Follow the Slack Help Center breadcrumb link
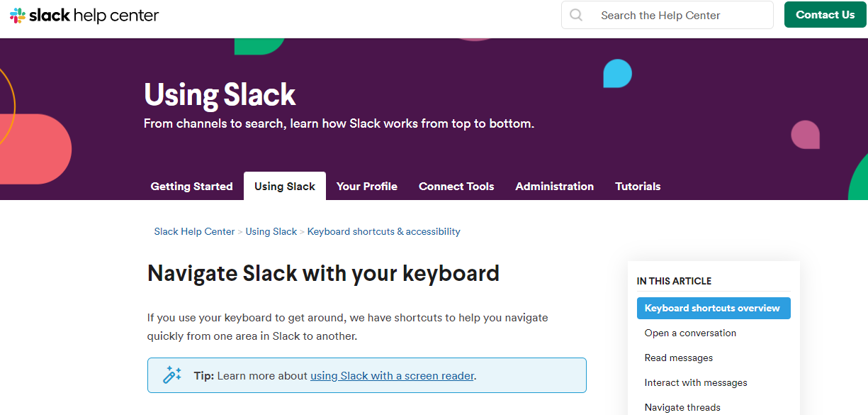The width and height of the screenshot is (868, 415). (194, 231)
